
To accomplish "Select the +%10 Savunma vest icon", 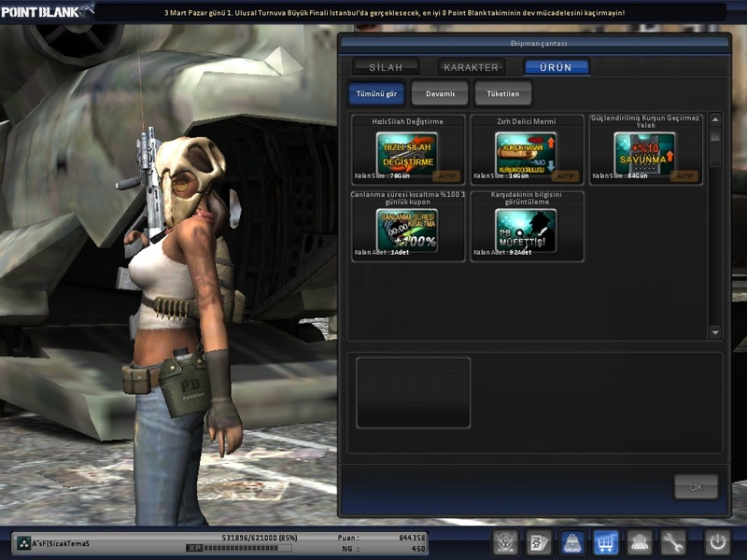I will [x=644, y=154].
